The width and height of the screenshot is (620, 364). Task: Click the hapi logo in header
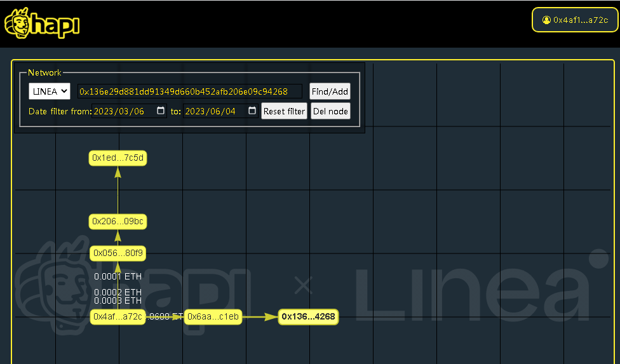pos(42,23)
